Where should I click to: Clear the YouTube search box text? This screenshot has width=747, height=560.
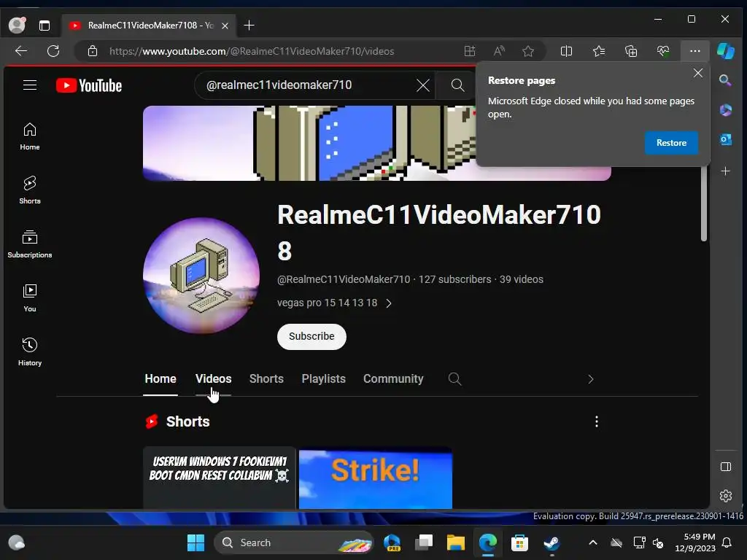(422, 86)
